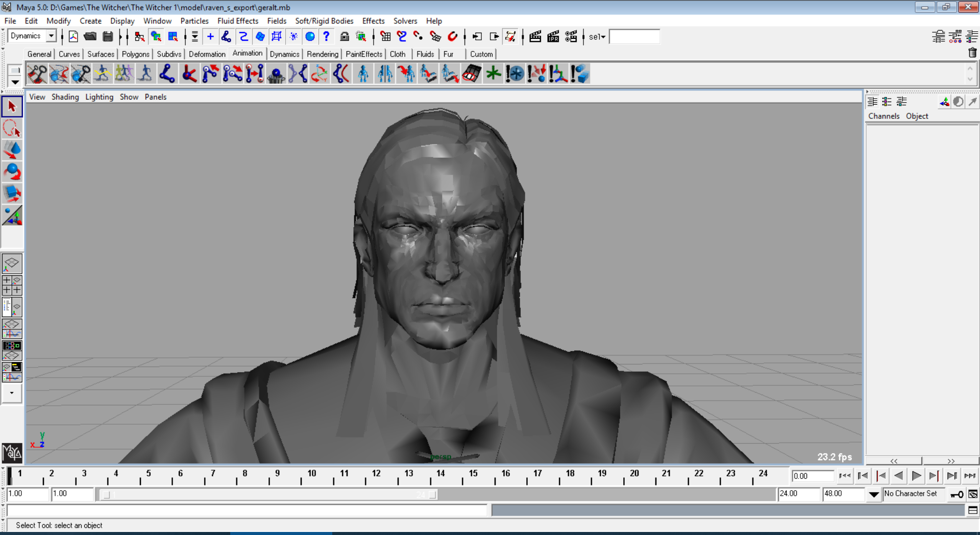The height and width of the screenshot is (535, 980).
Task: Switch to the PaintEffects shelf tab
Action: click(364, 54)
